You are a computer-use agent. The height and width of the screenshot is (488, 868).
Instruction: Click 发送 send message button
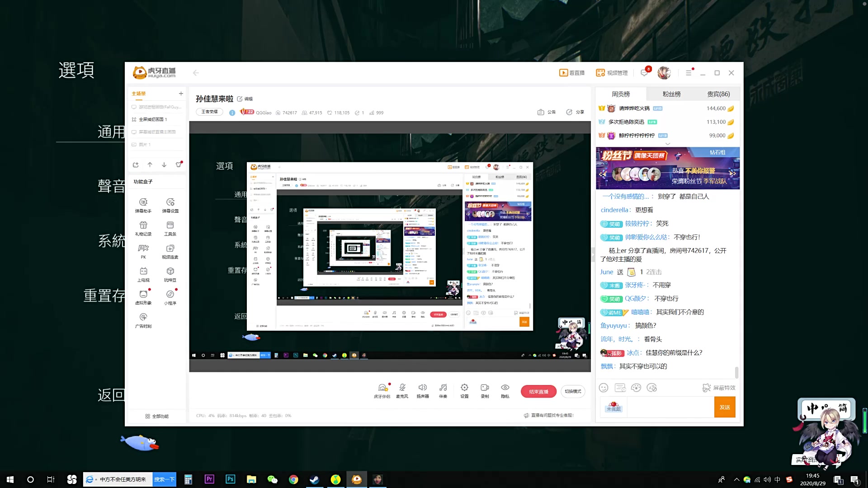(724, 407)
